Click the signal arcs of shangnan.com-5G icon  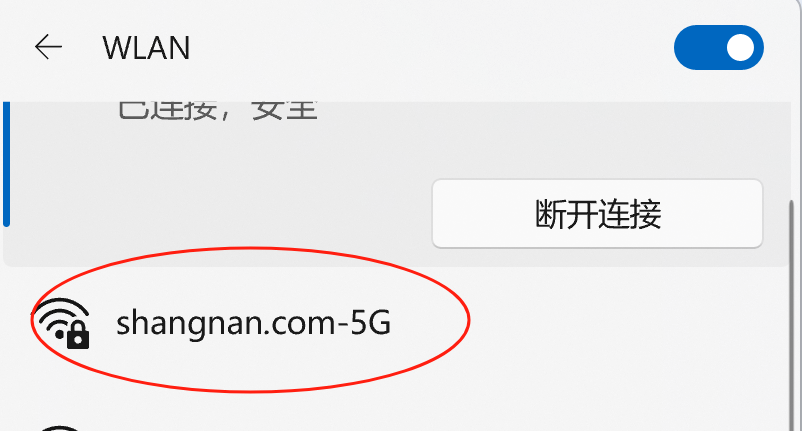coord(58,313)
